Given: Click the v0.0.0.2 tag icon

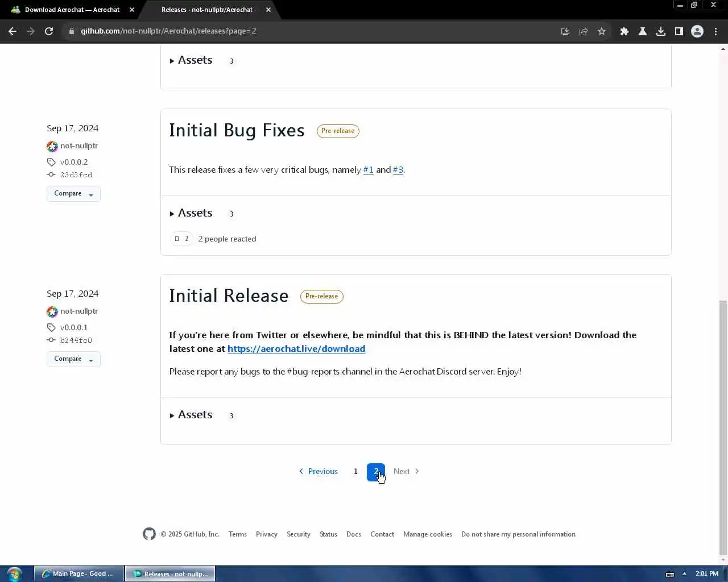Looking at the screenshot, I should tap(51, 162).
